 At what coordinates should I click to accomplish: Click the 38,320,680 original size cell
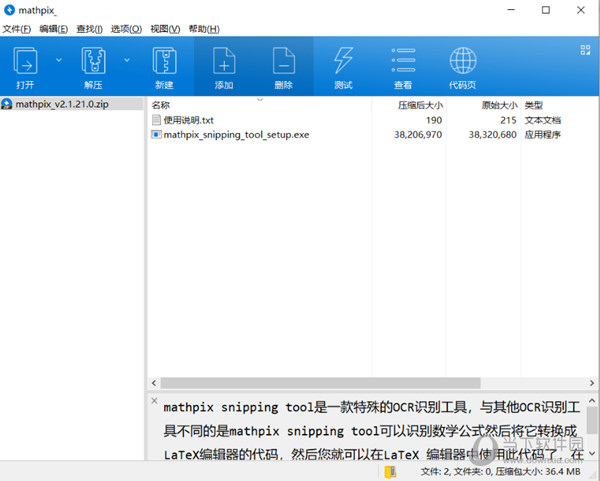(x=493, y=135)
